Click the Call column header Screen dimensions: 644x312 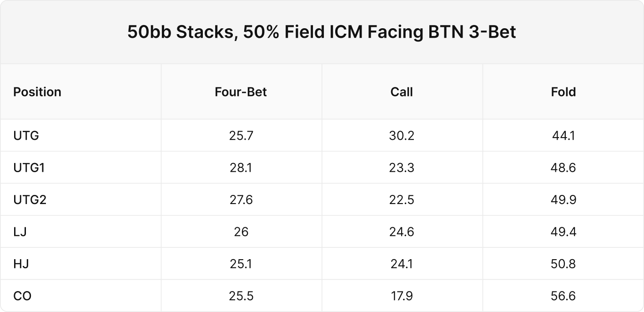(402, 92)
